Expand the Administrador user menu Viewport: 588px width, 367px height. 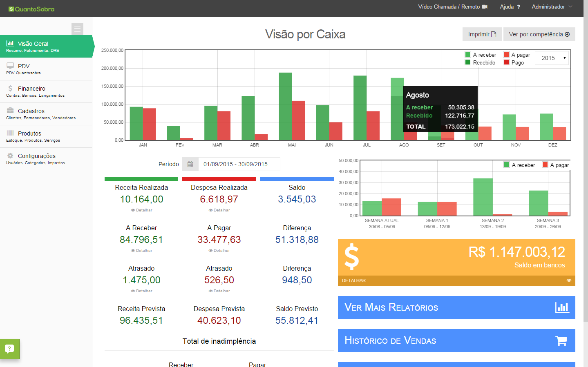point(552,7)
